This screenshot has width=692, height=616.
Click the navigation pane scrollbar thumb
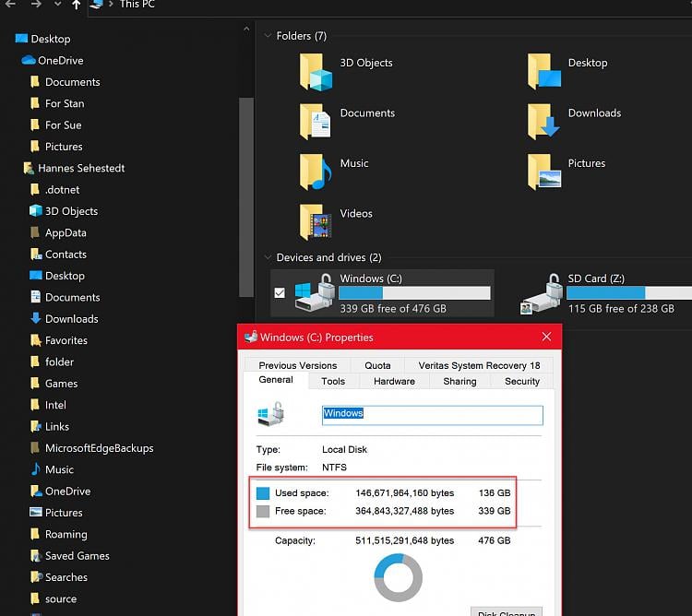(x=246, y=197)
